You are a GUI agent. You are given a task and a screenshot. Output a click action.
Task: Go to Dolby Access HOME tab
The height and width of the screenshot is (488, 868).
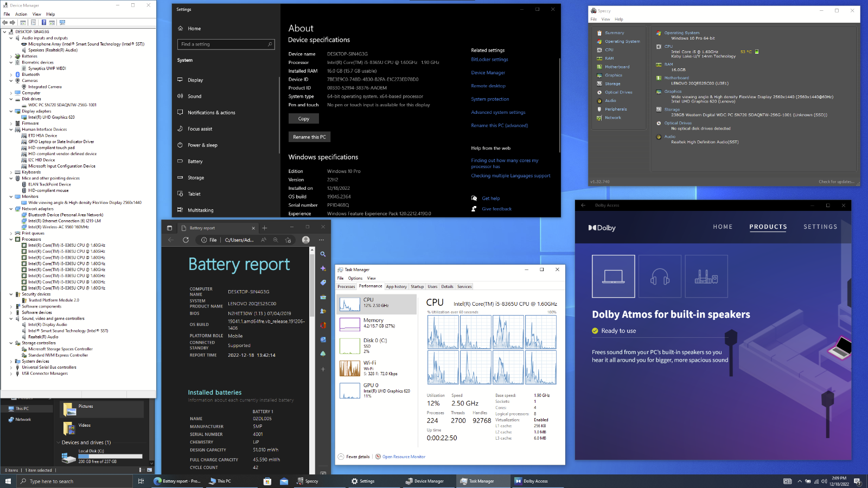[723, 227]
